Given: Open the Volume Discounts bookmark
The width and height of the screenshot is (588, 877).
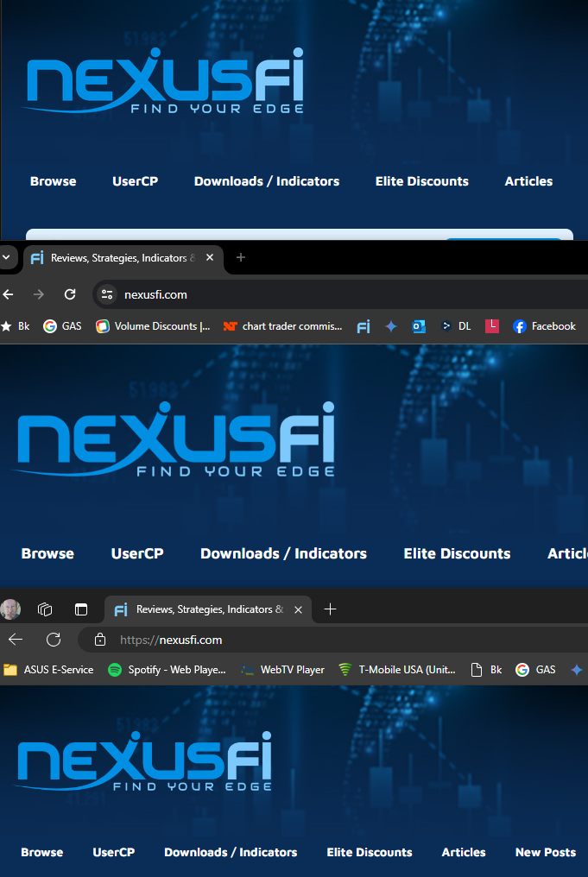Looking at the screenshot, I should (x=154, y=326).
